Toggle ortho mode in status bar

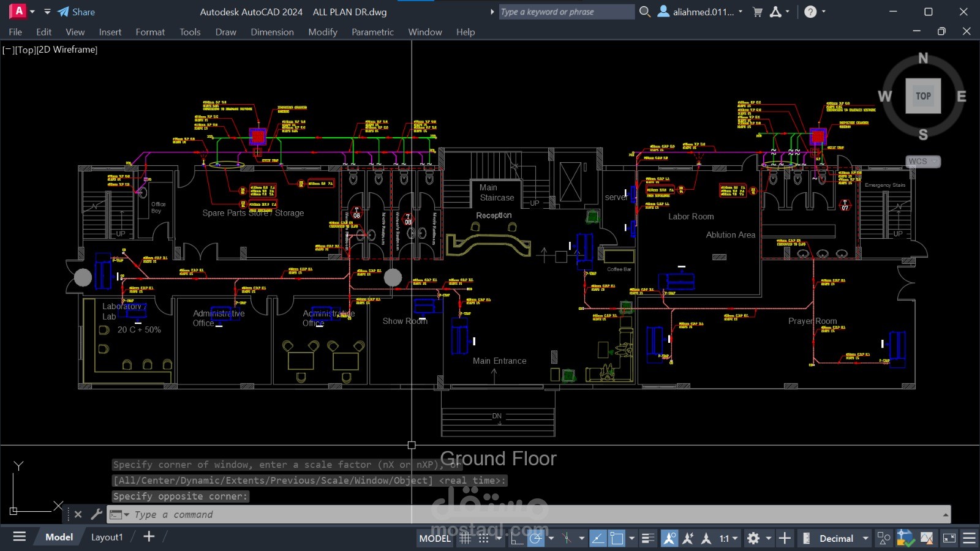click(518, 538)
